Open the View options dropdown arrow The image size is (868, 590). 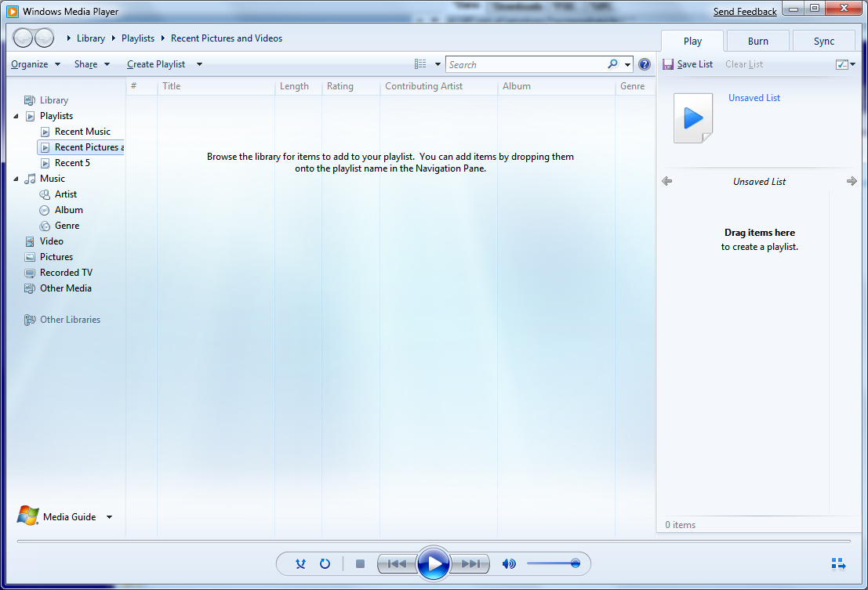(x=438, y=64)
